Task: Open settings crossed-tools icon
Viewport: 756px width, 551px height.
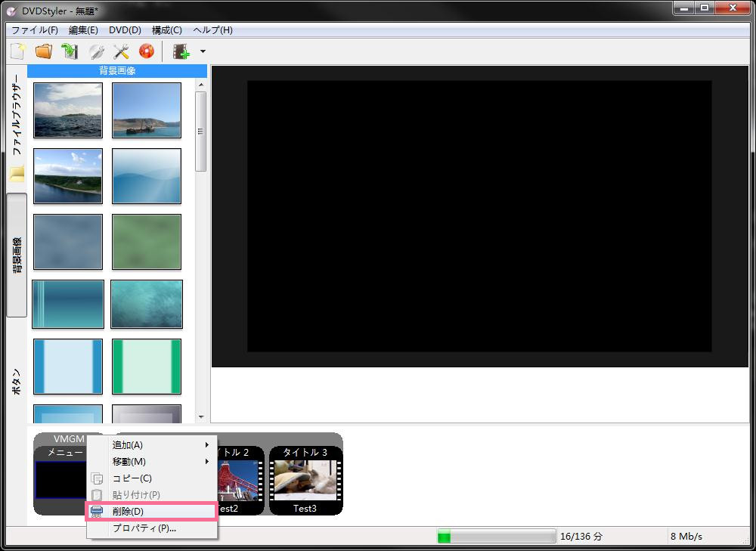Action: click(121, 51)
